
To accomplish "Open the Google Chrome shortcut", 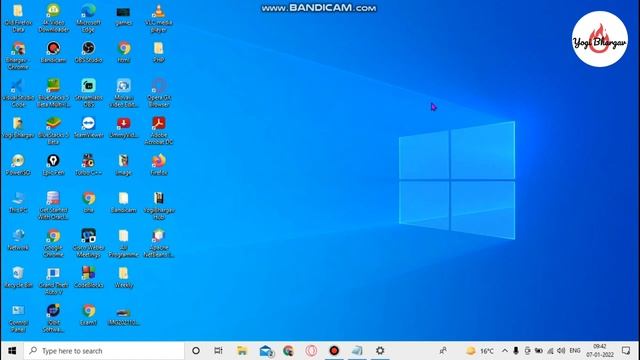I will point(53,243).
